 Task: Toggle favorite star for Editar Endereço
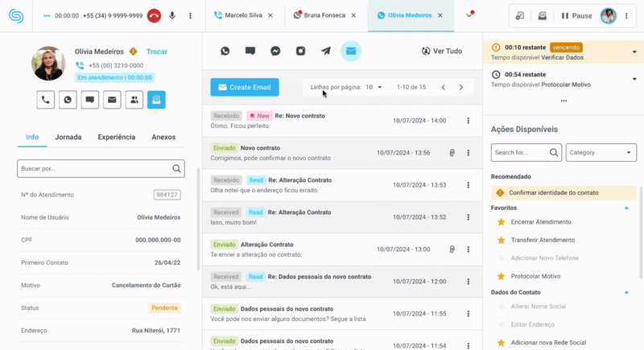502,324
